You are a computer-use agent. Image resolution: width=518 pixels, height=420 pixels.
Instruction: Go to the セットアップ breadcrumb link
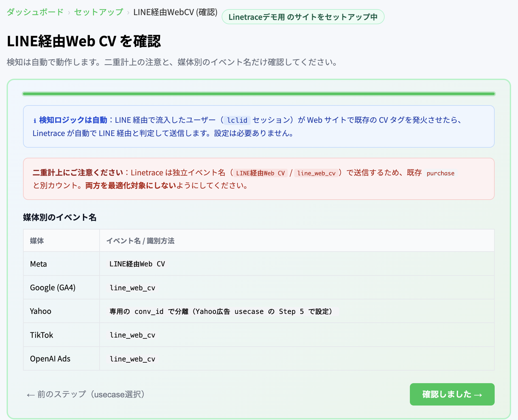point(98,12)
